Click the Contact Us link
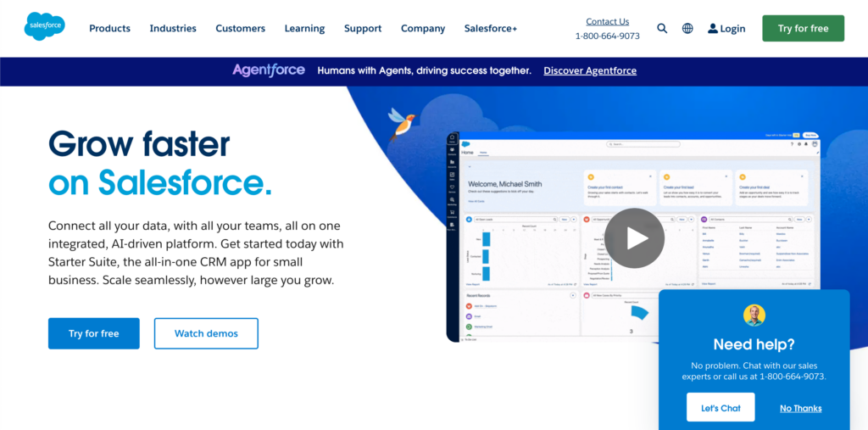Viewport: 868px width, 430px height. coord(607,21)
